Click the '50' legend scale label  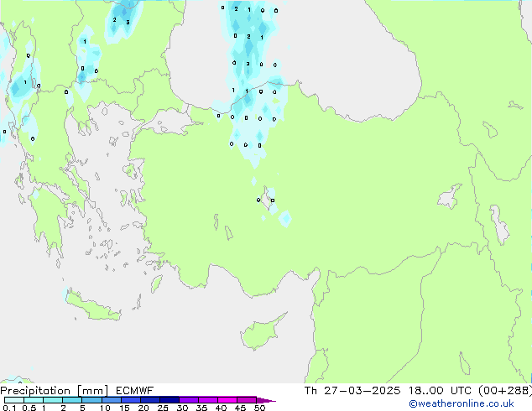point(259,408)
